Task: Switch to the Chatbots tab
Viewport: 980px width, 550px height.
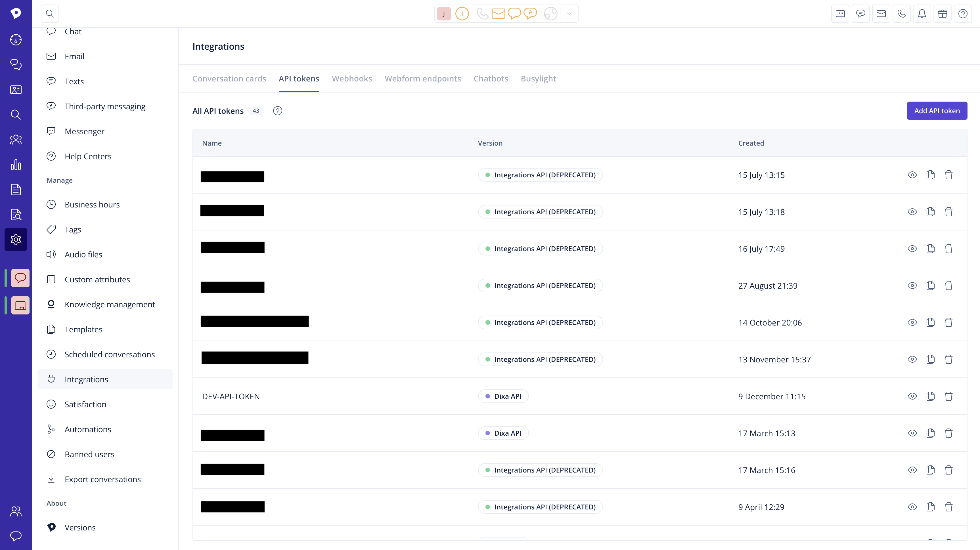Action: 490,79
